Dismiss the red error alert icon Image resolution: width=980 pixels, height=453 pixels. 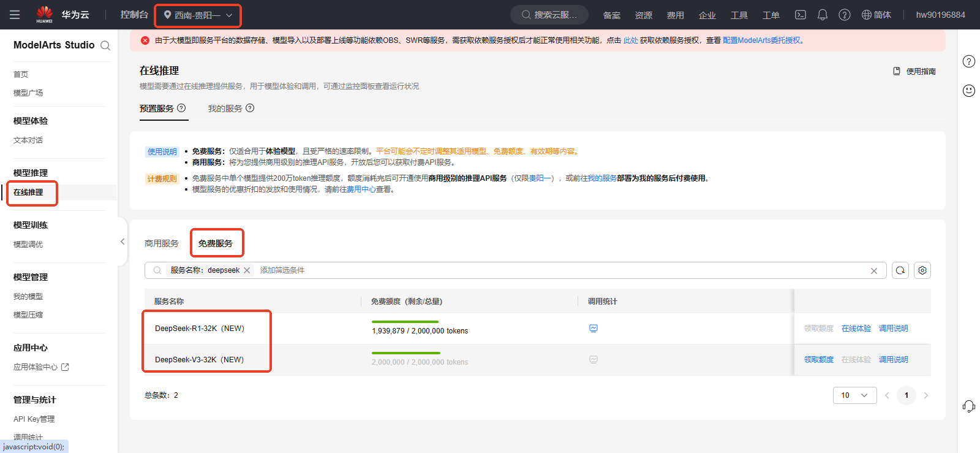[x=145, y=40]
